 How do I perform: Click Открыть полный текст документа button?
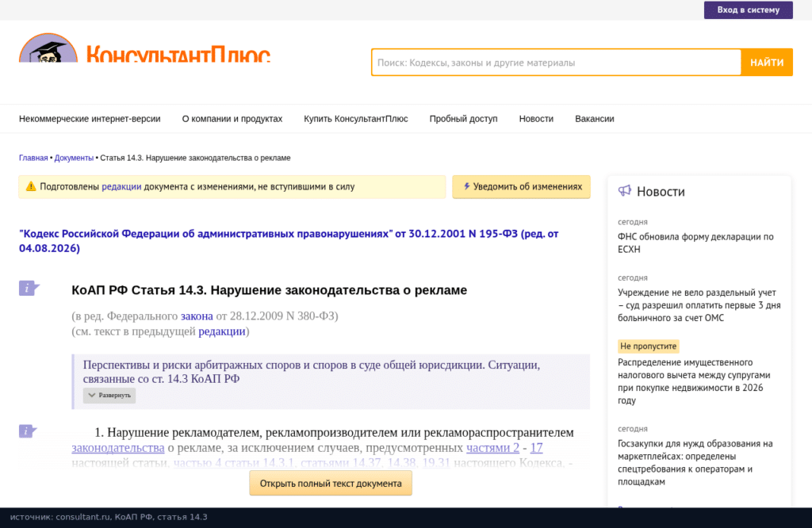click(331, 483)
